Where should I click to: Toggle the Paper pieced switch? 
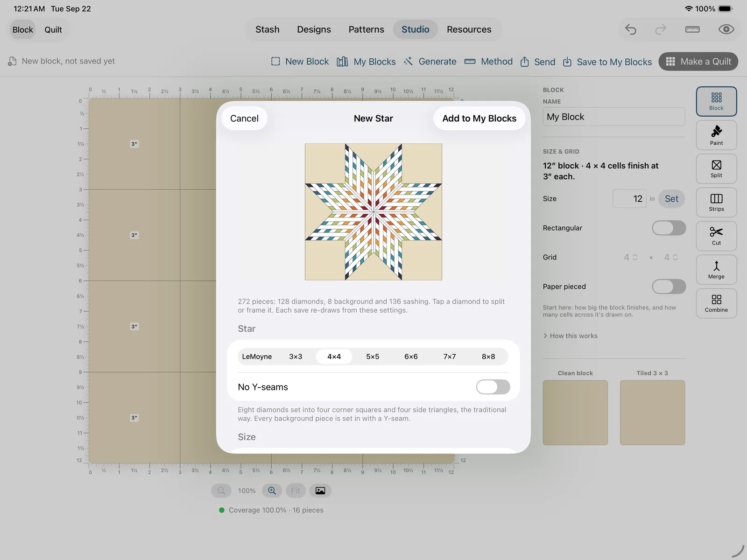pos(669,287)
